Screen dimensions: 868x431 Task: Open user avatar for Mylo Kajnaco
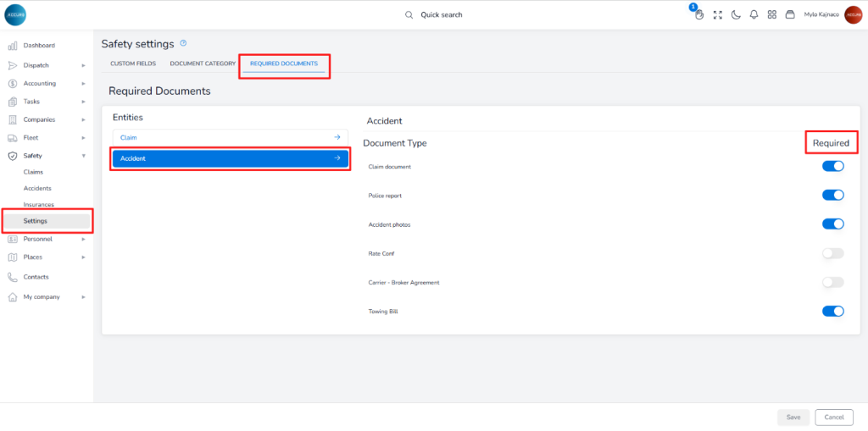852,14
